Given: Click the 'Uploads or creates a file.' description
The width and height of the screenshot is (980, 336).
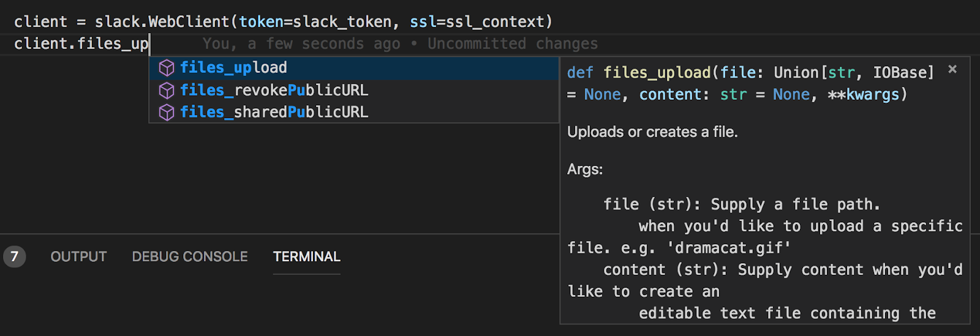Looking at the screenshot, I should click(652, 132).
